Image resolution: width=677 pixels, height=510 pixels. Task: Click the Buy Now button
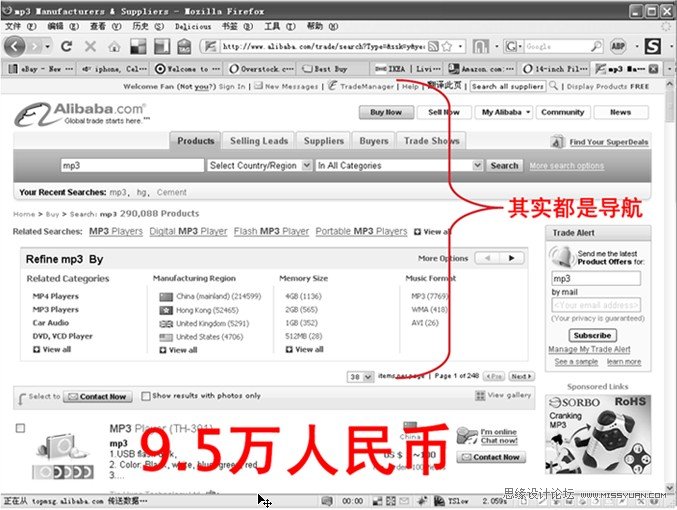386,112
